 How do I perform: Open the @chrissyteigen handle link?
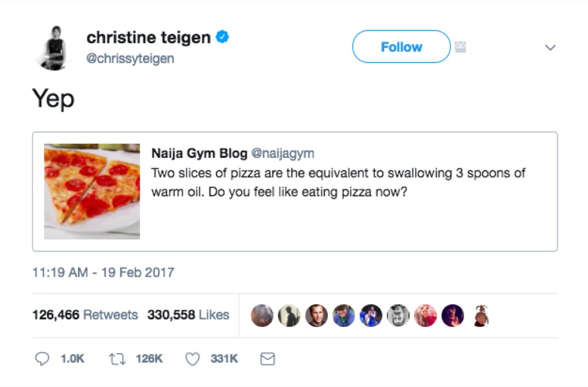pos(130,59)
